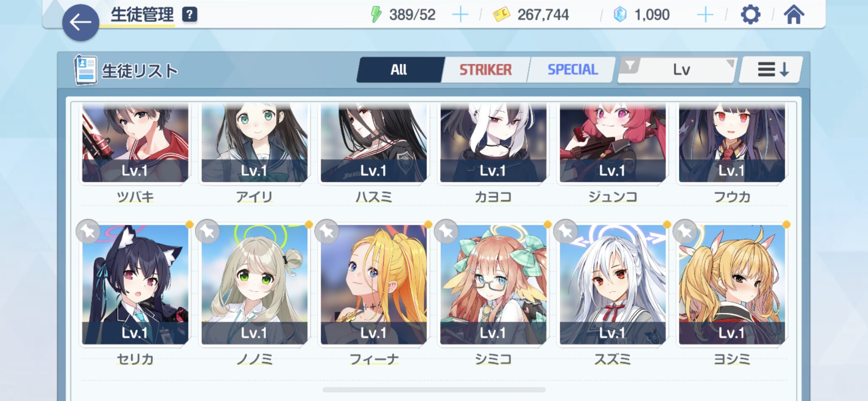Open ヨシミ student portrait
Image resolution: width=868 pixels, height=401 pixels.
click(x=732, y=284)
